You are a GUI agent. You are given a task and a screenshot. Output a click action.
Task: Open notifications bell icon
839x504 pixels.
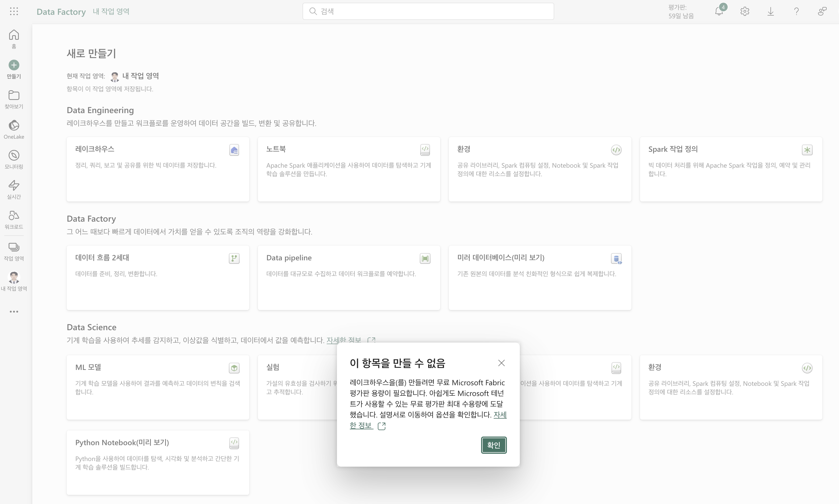click(x=719, y=12)
